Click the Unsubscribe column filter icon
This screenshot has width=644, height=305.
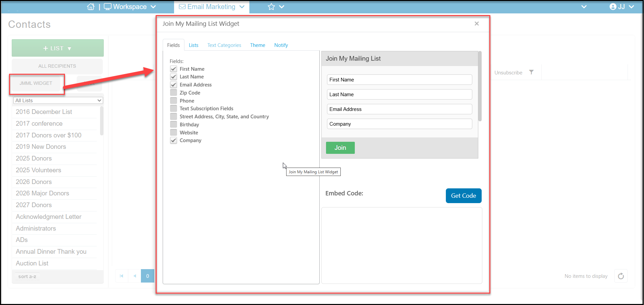pos(531,72)
